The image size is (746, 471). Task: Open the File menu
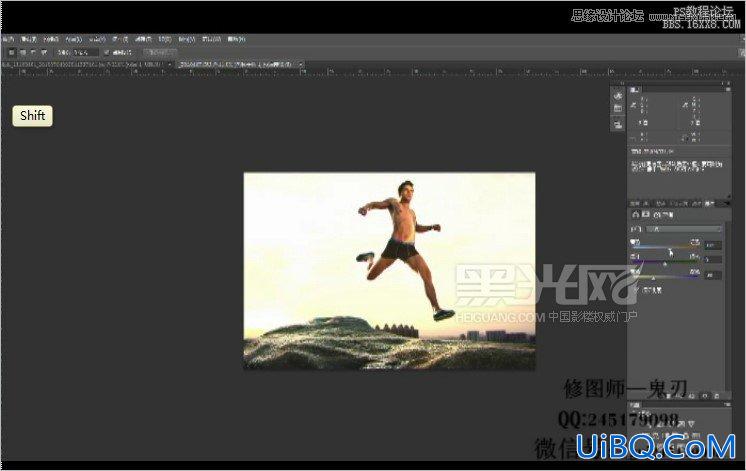(x=8, y=39)
